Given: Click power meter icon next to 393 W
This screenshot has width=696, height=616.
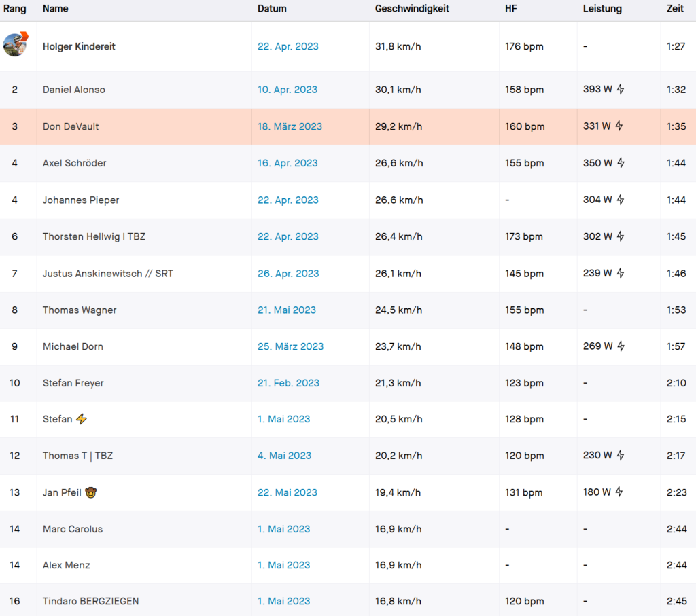Looking at the screenshot, I should (620, 89).
